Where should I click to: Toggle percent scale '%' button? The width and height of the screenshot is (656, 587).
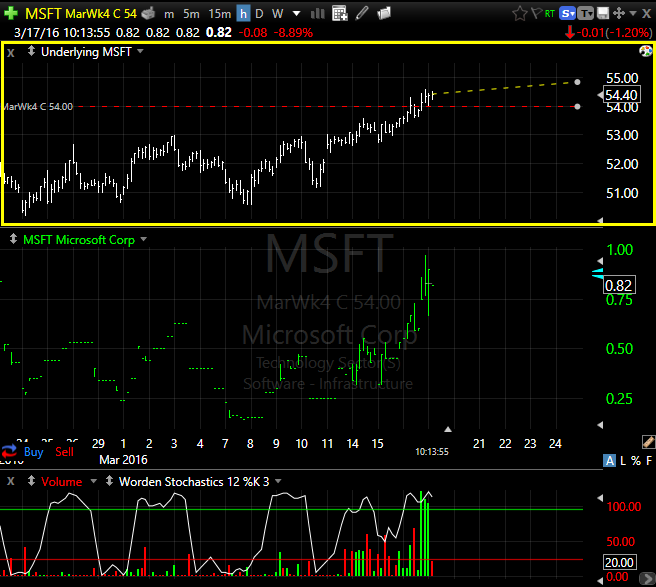(x=636, y=461)
